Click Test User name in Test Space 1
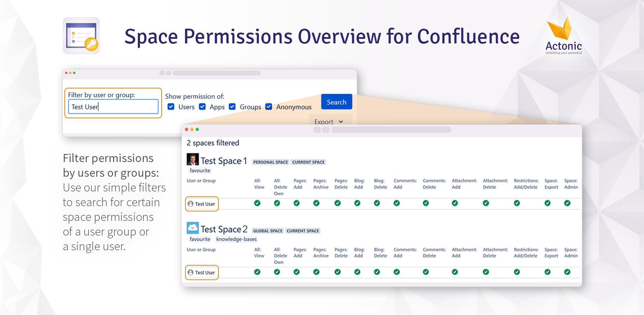644x315 pixels. point(205,204)
